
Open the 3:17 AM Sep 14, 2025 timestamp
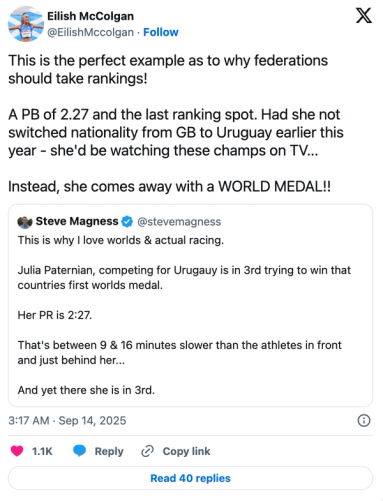[67, 421]
